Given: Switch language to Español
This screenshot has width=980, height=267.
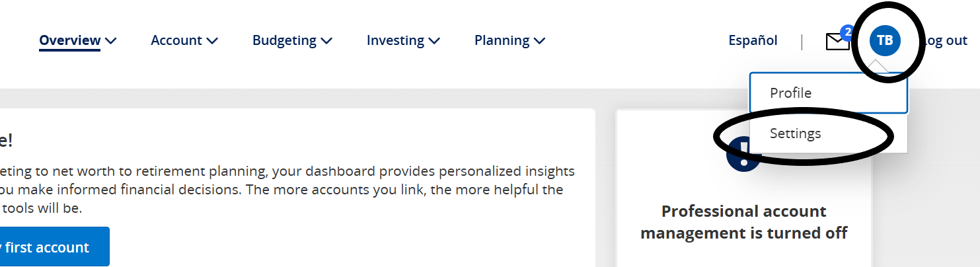Looking at the screenshot, I should (x=753, y=40).
